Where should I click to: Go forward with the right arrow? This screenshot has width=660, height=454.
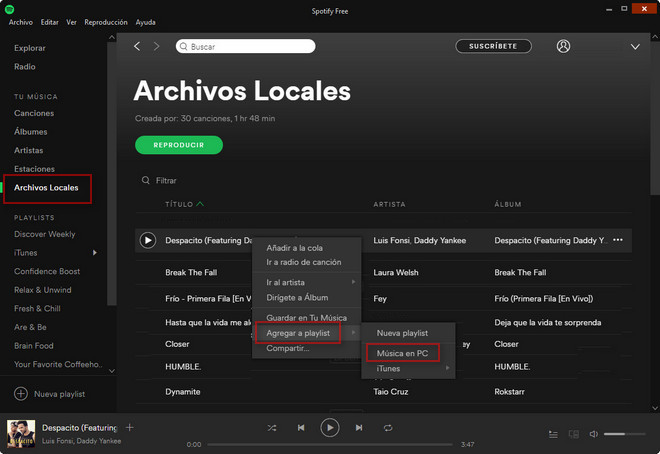coord(157,46)
